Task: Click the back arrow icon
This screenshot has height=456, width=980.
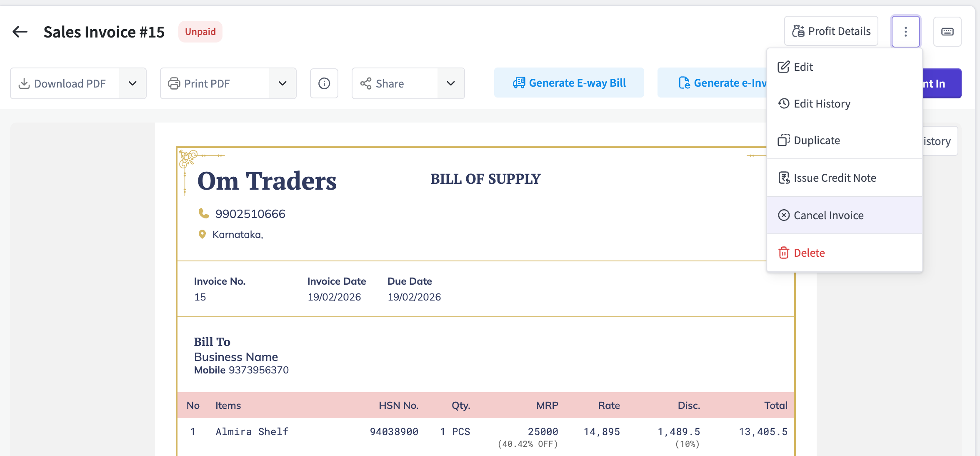Action: [x=20, y=32]
